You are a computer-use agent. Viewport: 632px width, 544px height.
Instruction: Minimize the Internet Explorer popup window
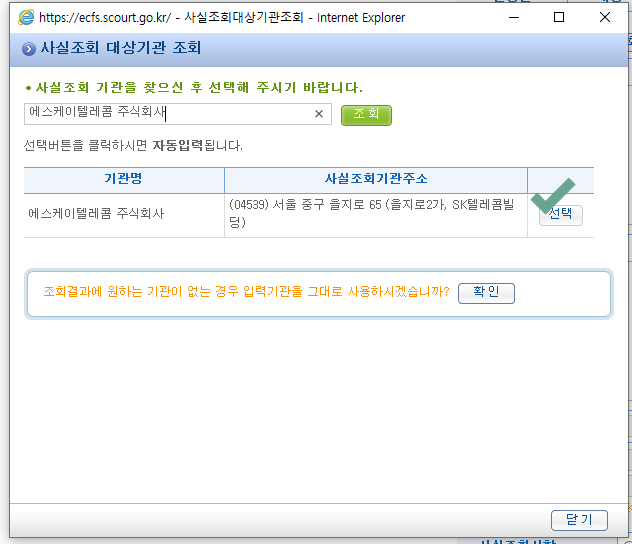pyautogui.click(x=514, y=17)
